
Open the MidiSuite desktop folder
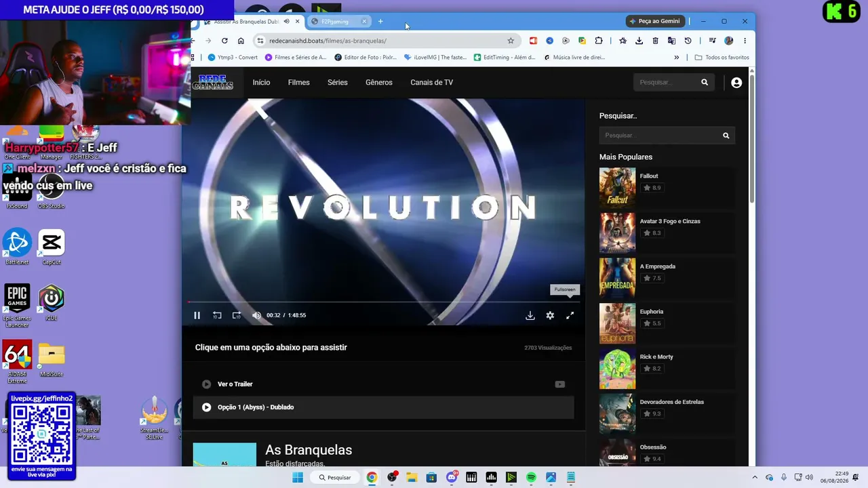pos(52,359)
